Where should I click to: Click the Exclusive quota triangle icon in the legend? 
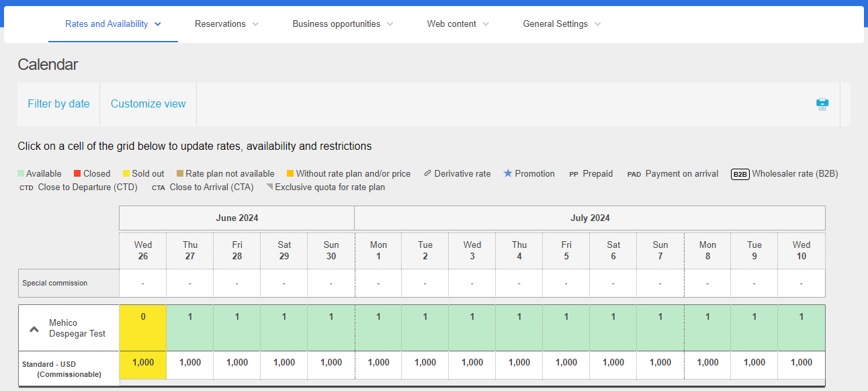(x=269, y=187)
